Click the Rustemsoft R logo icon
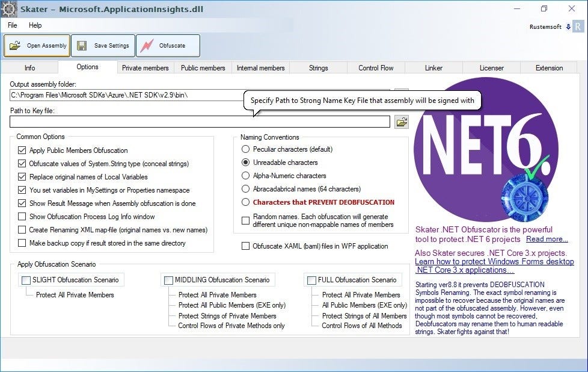 [x=578, y=26]
